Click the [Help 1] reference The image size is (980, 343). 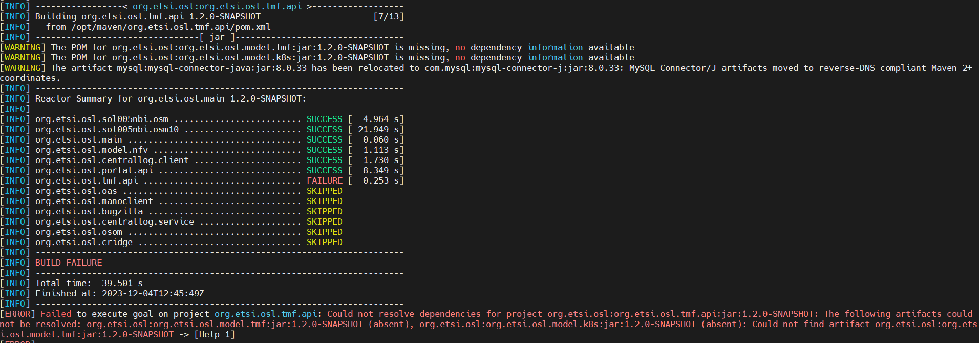214,334
